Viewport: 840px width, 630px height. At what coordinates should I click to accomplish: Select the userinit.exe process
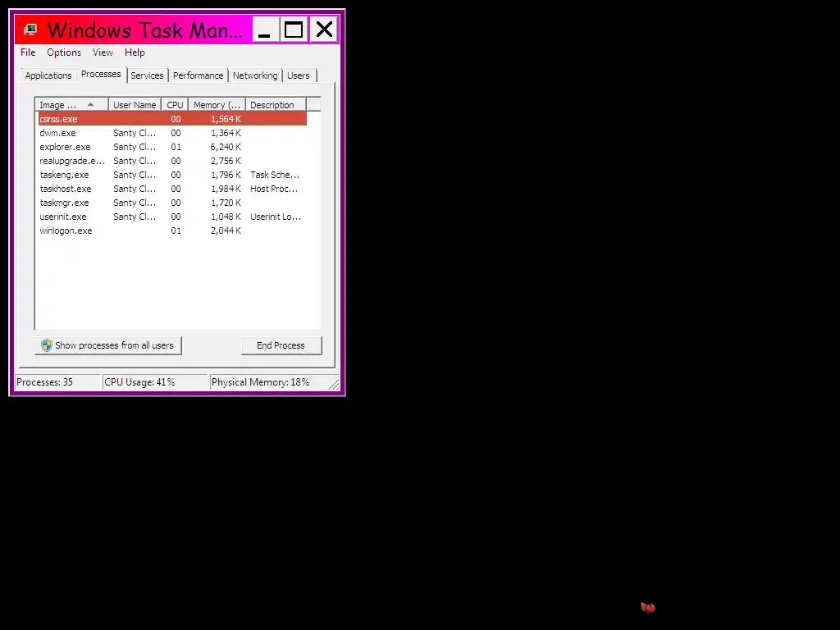click(172, 217)
